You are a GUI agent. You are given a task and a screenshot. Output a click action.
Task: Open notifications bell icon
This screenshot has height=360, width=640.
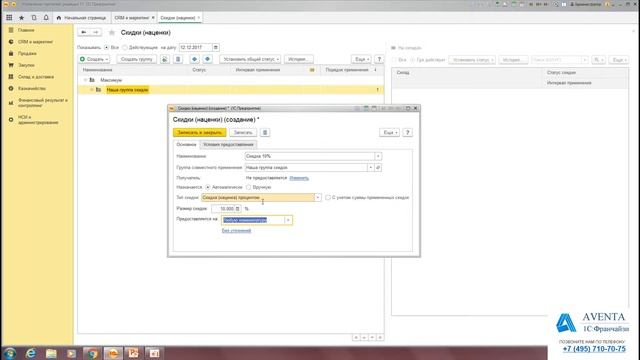click(46, 18)
